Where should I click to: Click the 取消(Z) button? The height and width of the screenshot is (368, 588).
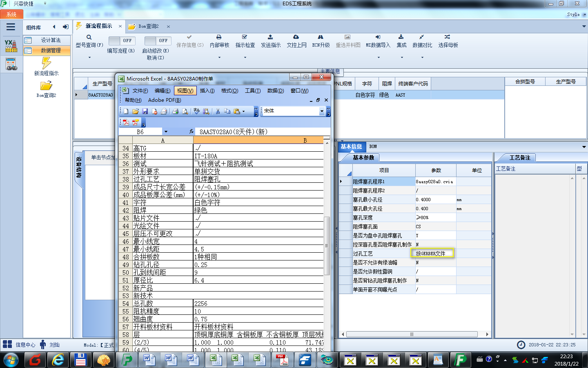(156, 58)
